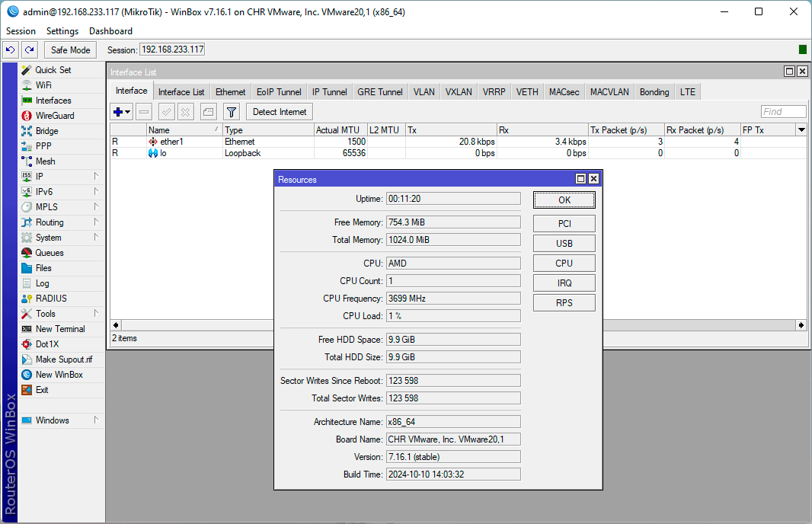The image size is (812, 524).
Task: Open Make Supout.rif
Action: click(63, 359)
